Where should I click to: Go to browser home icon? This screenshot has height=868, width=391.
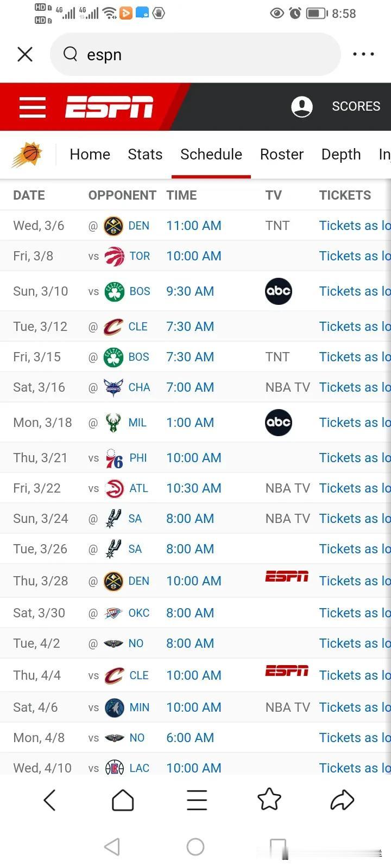[x=123, y=800]
